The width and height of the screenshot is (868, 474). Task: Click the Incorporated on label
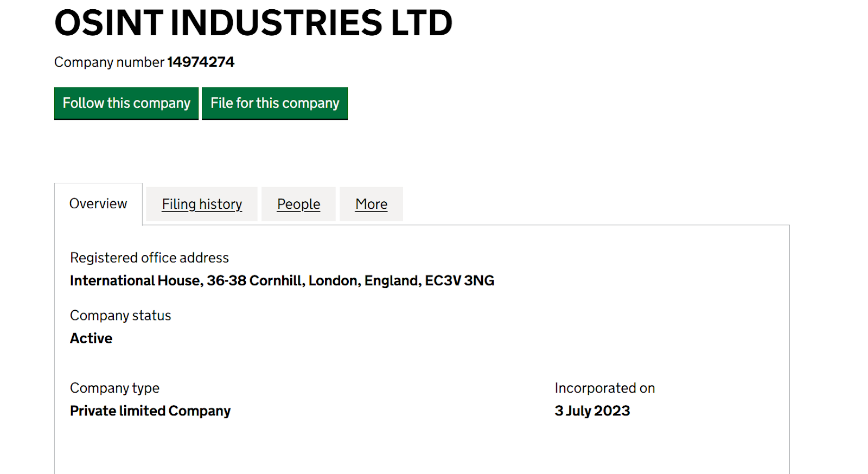(x=604, y=388)
